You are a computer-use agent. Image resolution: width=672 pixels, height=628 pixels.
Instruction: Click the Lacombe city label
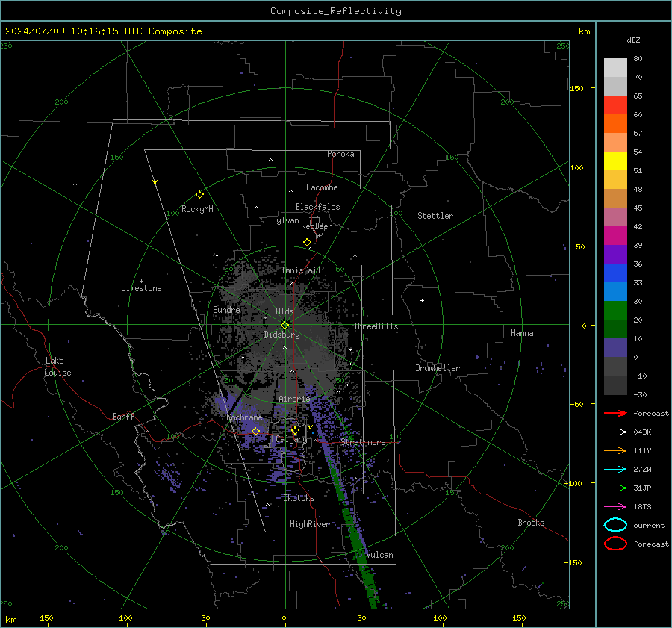[322, 187]
